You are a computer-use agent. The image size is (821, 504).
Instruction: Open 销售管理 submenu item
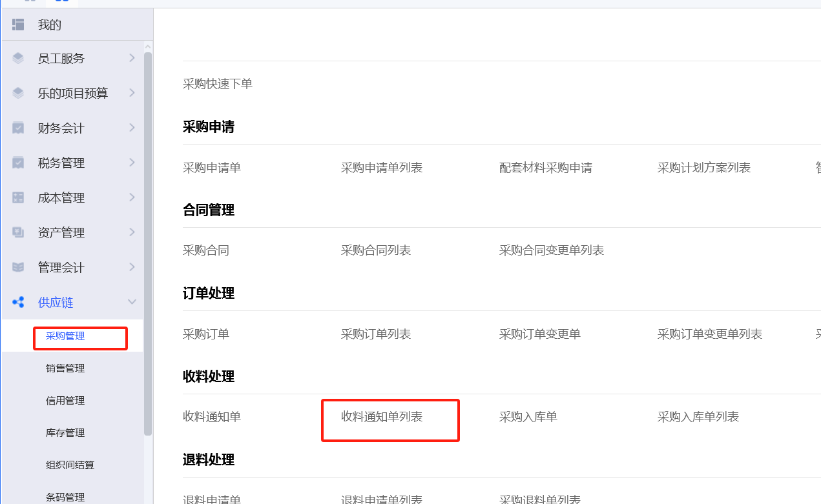pos(65,368)
